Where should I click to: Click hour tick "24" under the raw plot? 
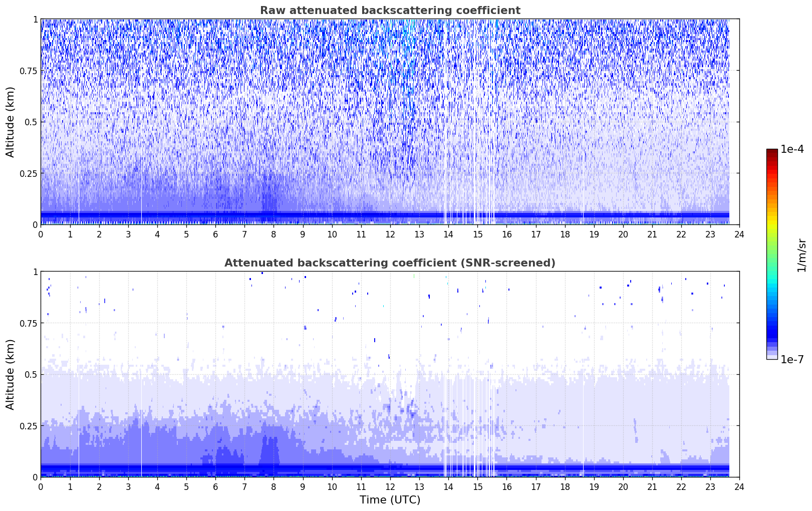click(x=739, y=234)
